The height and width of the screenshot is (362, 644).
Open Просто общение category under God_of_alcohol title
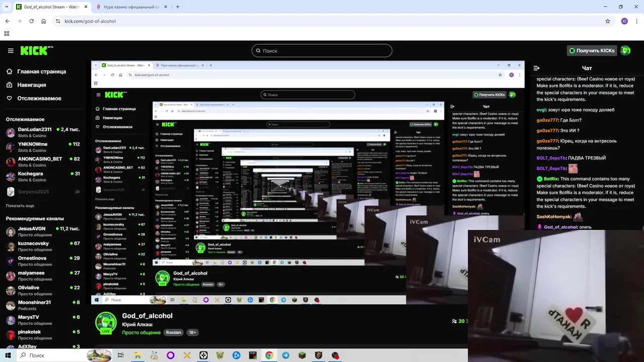pos(141,332)
